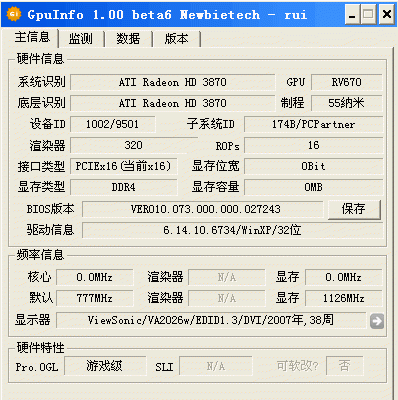Close the GpuInfo window
The image size is (398, 400).
387,15
